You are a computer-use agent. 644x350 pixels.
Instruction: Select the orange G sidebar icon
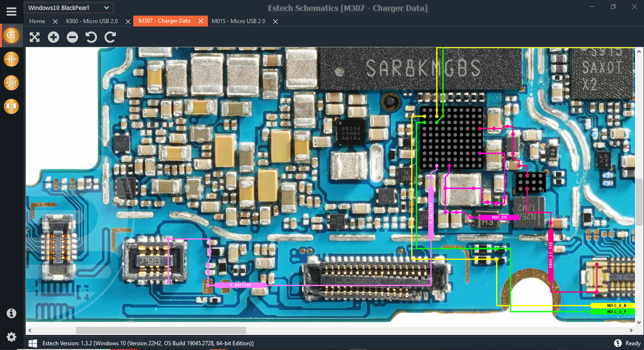point(11,35)
